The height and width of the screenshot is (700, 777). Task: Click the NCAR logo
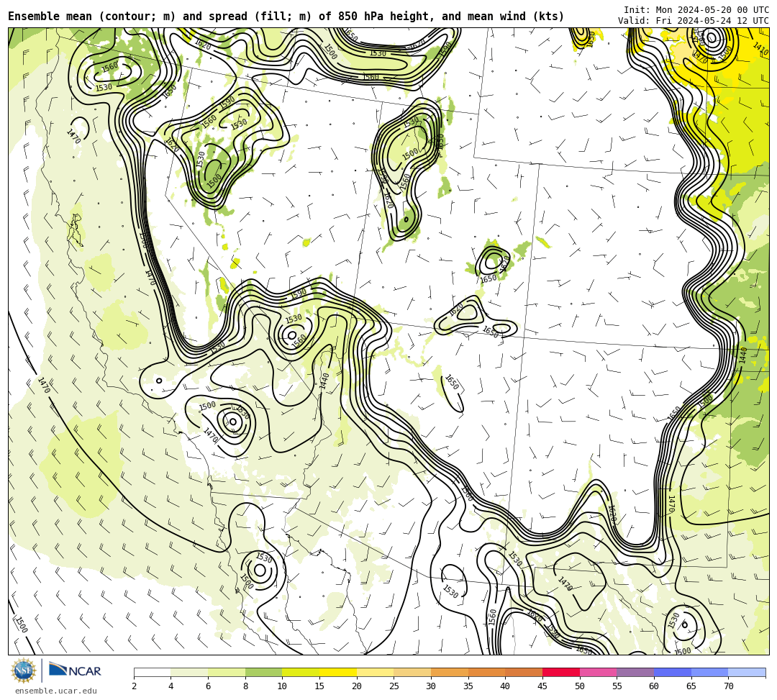coord(75,671)
